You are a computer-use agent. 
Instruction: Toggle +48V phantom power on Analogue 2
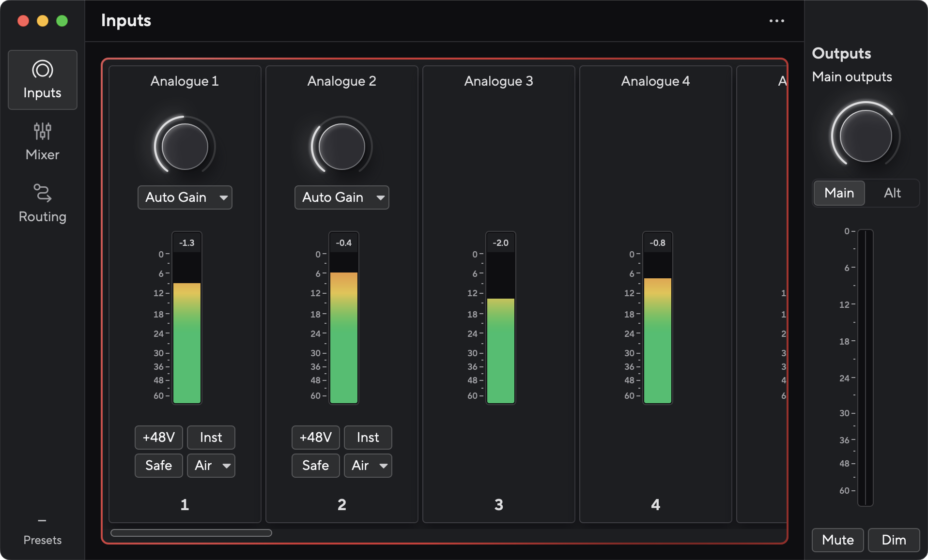(x=316, y=438)
